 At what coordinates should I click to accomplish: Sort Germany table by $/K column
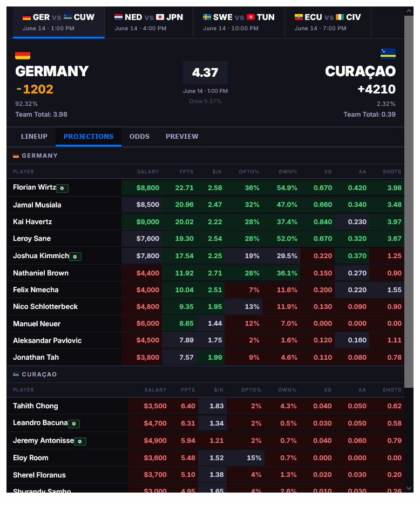pos(217,172)
